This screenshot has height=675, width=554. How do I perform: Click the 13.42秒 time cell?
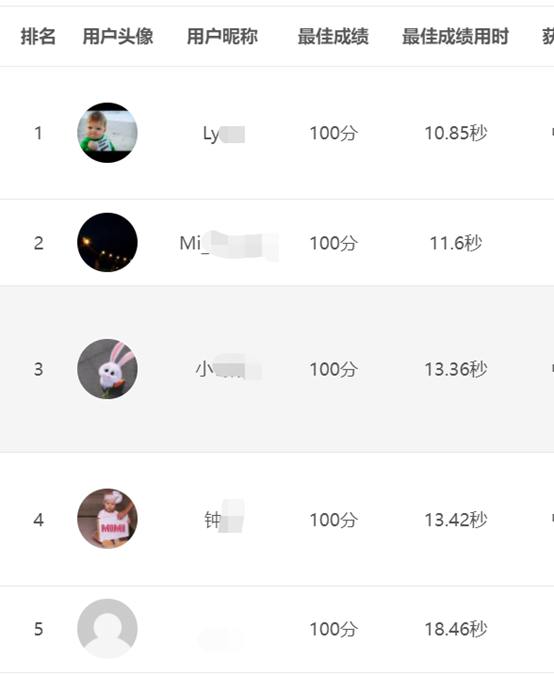[x=456, y=520]
